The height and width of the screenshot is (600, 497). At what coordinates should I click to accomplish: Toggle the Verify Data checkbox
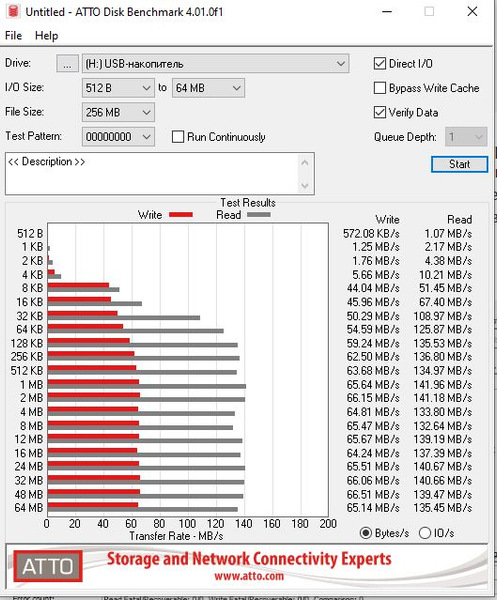[x=380, y=112]
